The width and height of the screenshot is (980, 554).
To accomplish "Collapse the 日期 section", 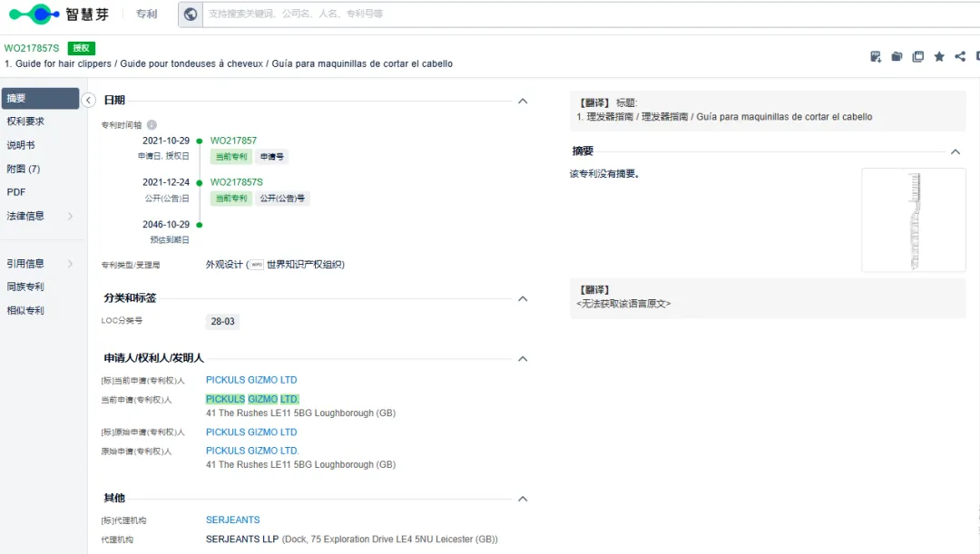I will pos(524,102).
